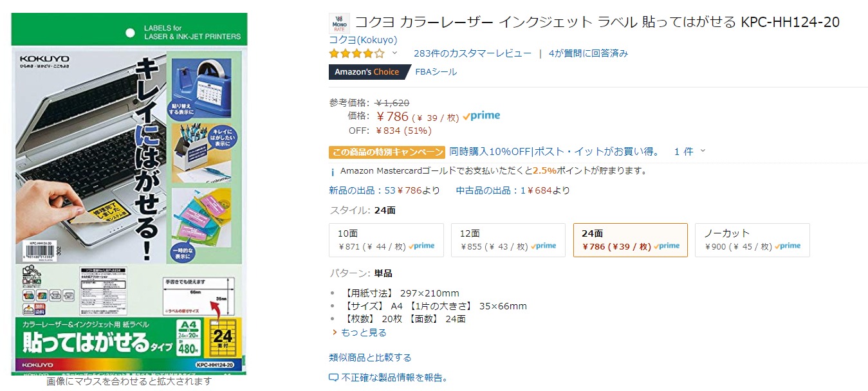Expand the campaign offers chevron next to 1 件
Image resolution: width=868 pixels, height=391 pixels.
(703, 151)
